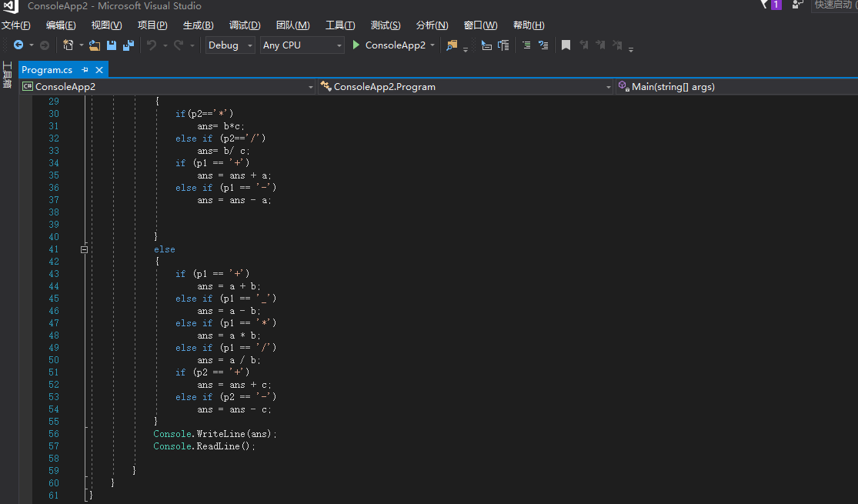
Task: Open the 工具(T) menu
Action: pos(340,25)
